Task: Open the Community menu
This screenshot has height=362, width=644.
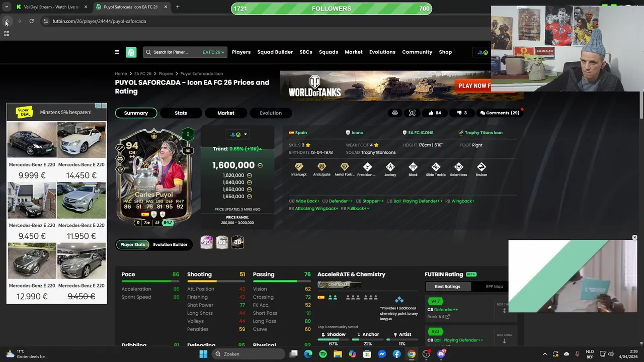Action: tap(417, 52)
